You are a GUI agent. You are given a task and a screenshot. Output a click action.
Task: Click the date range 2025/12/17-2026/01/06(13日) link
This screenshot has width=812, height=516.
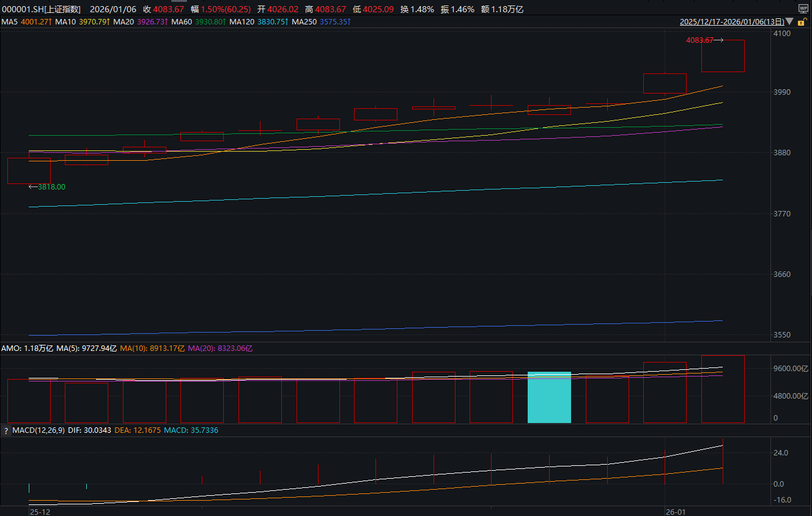coord(732,22)
